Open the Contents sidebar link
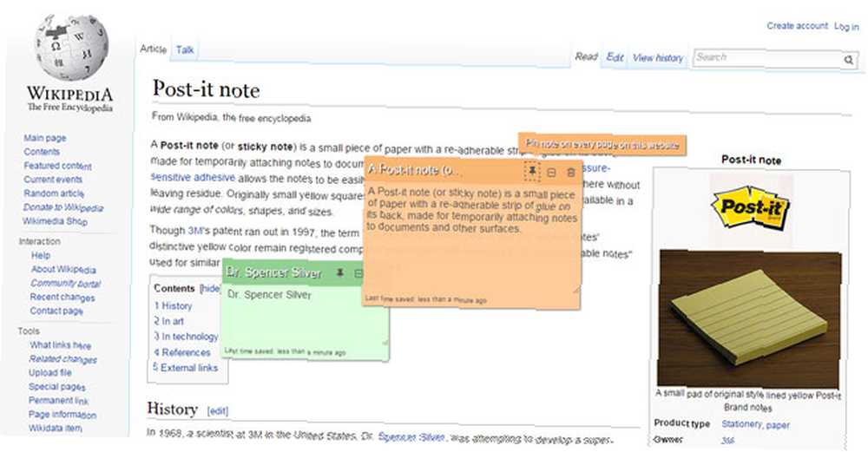 [42, 152]
